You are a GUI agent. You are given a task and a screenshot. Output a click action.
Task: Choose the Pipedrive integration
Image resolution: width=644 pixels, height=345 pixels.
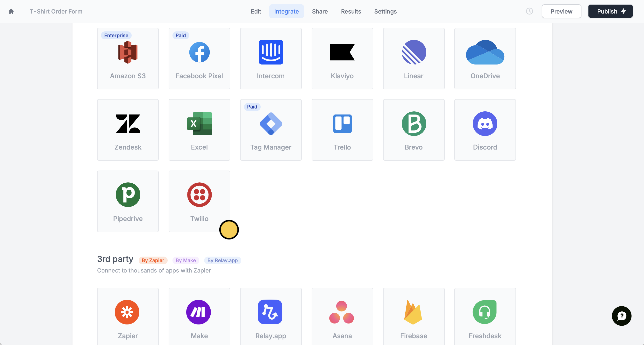(128, 201)
